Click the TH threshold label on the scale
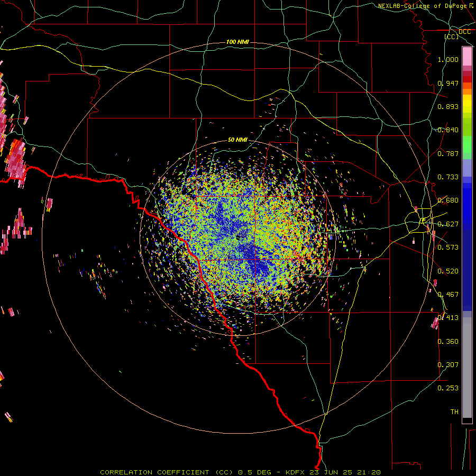This screenshot has width=476, height=476. click(454, 412)
